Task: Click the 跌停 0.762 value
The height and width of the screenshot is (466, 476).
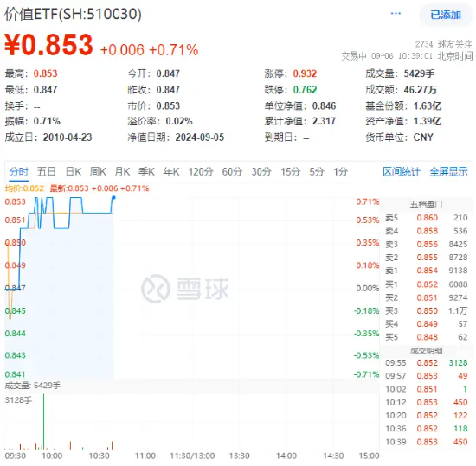Action: [x=305, y=90]
